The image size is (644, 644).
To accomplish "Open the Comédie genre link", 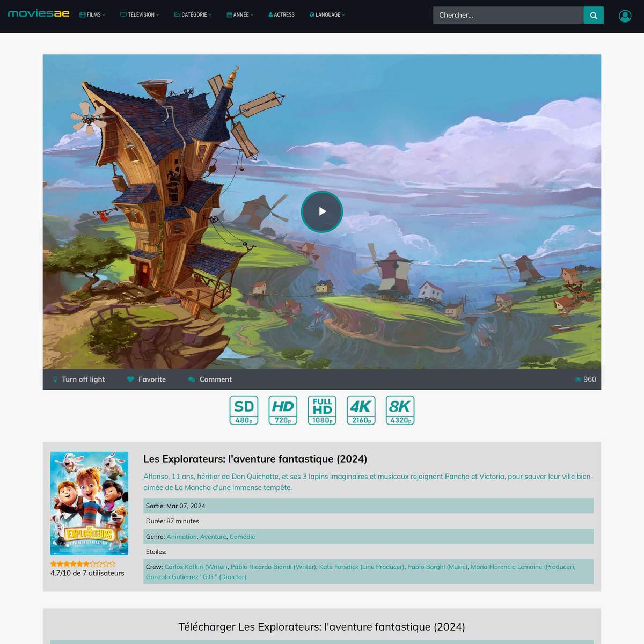I will (x=242, y=537).
